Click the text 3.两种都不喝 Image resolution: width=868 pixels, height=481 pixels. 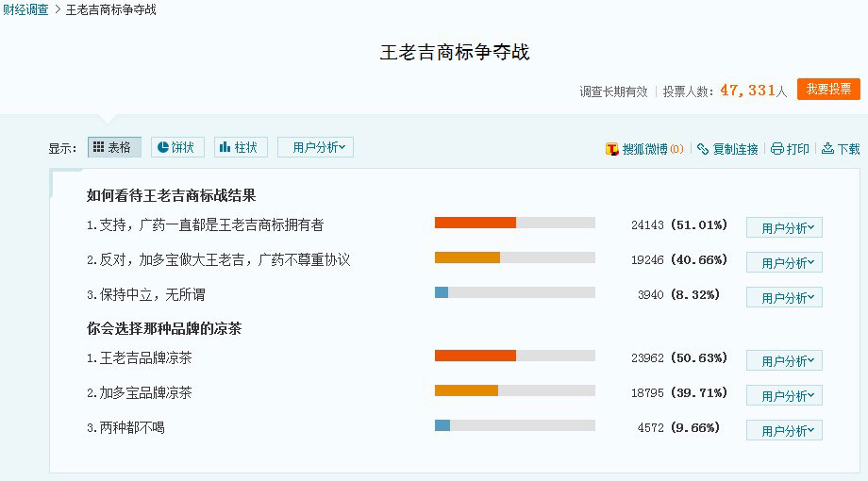(125, 427)
